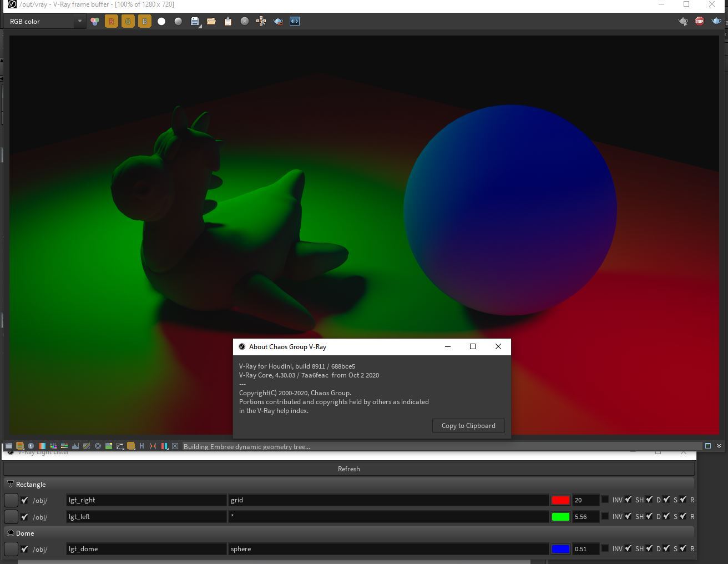The width and height of the screenshot is (728, 564).
Task: Enable the unchecked box before INV on lgt_right
Action: (x=605, y=500)
